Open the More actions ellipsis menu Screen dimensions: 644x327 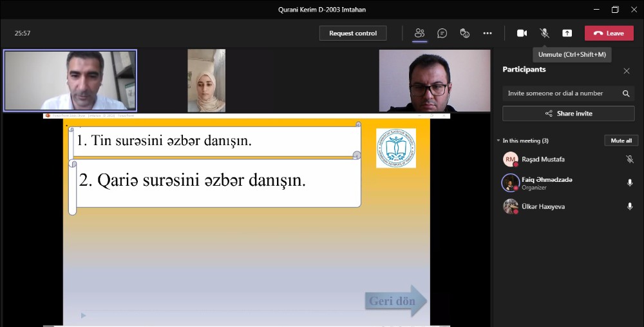point(488,34)
